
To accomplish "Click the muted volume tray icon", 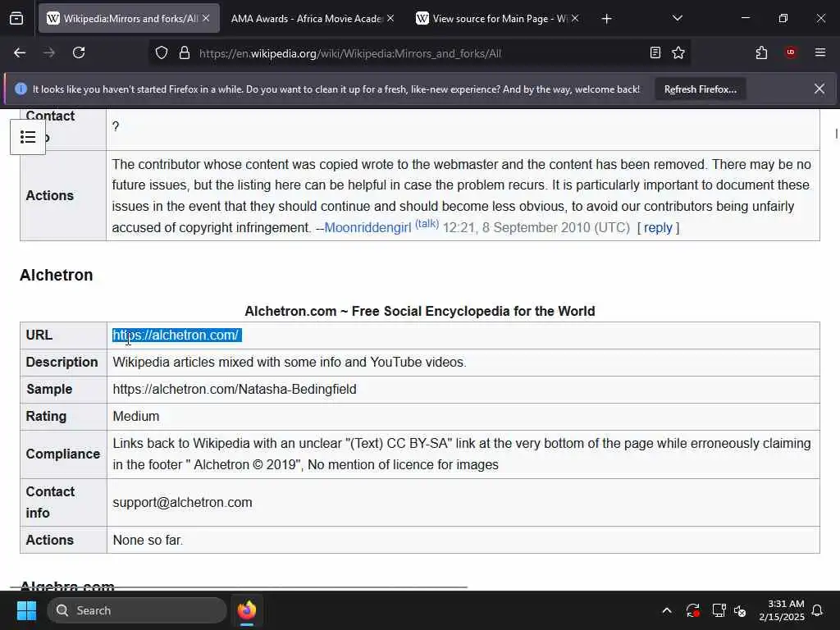I will (x=741, y=610).
